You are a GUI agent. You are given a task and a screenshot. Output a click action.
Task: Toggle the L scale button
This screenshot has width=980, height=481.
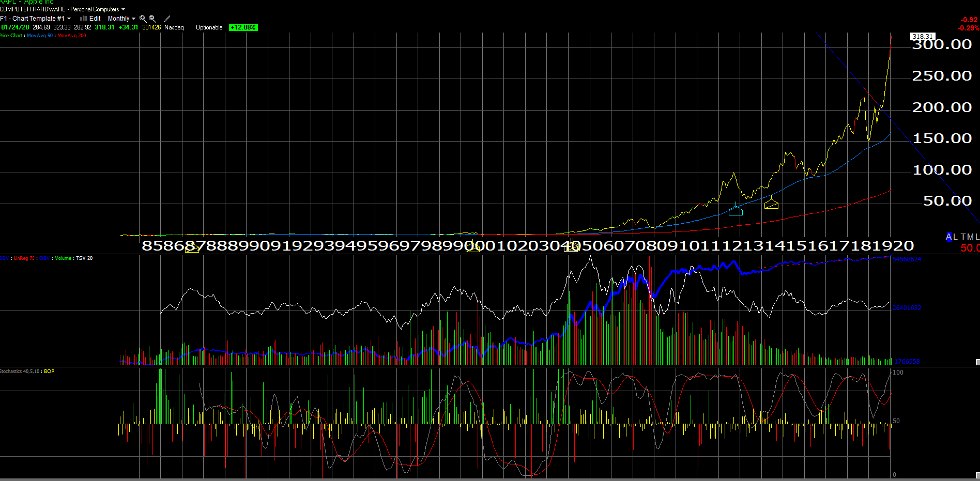956,237
